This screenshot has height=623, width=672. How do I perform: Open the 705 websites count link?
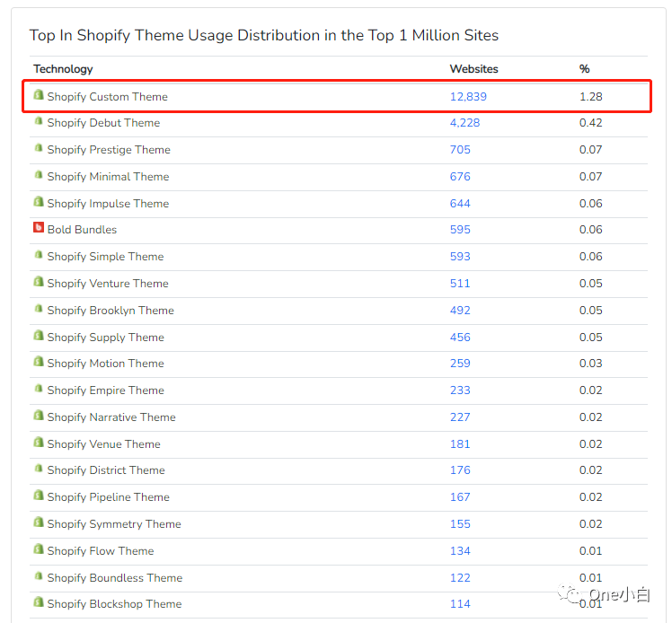[x=460, y=150]
